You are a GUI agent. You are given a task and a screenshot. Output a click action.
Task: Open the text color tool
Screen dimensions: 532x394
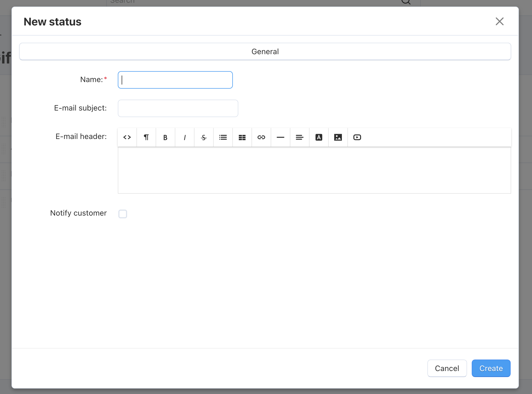click(319, 137)
